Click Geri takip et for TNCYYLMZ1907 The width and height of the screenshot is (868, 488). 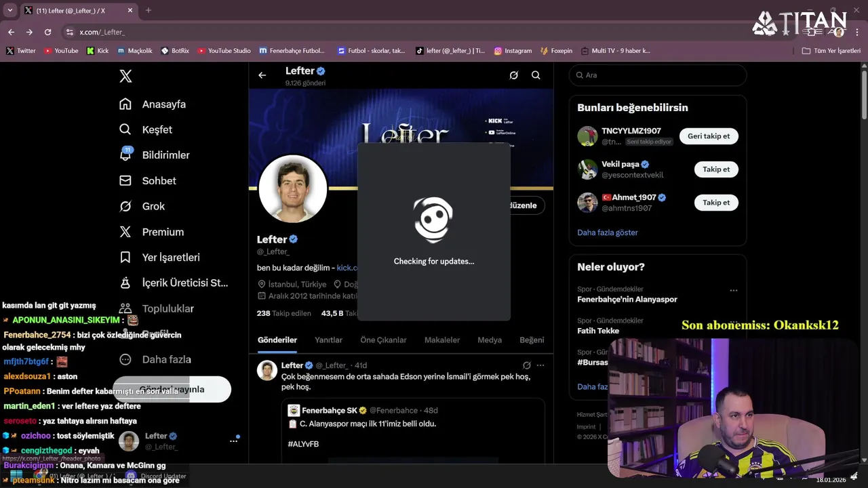tap(709, 136)
